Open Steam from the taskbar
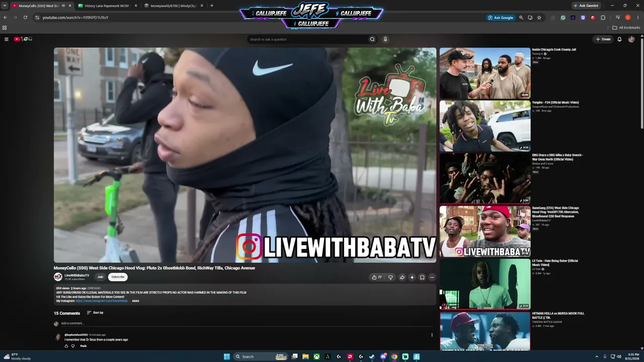Image resolution: width=644 pixels, height=362 pixels. (x=372, y=357)
